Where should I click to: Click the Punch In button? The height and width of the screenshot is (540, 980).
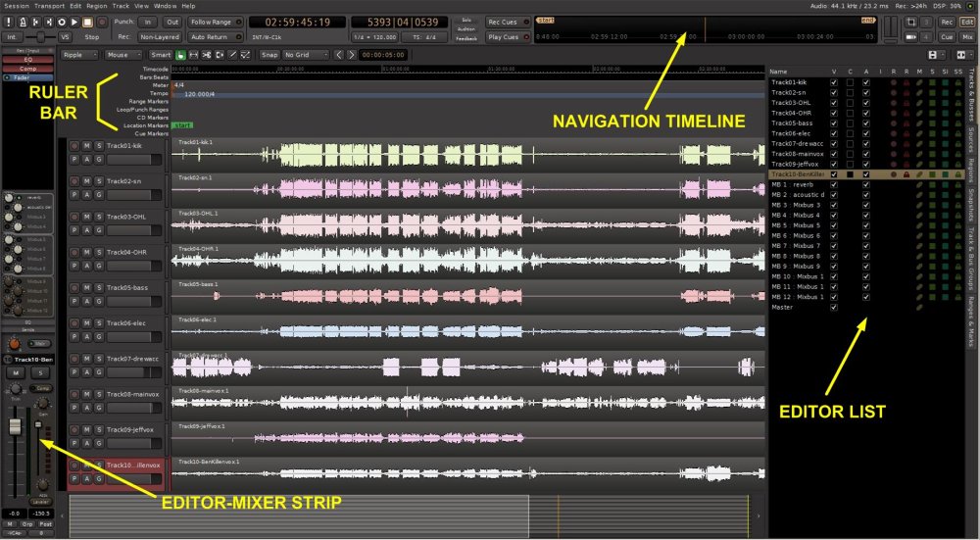pyautogui.click(x=148, y=22)
